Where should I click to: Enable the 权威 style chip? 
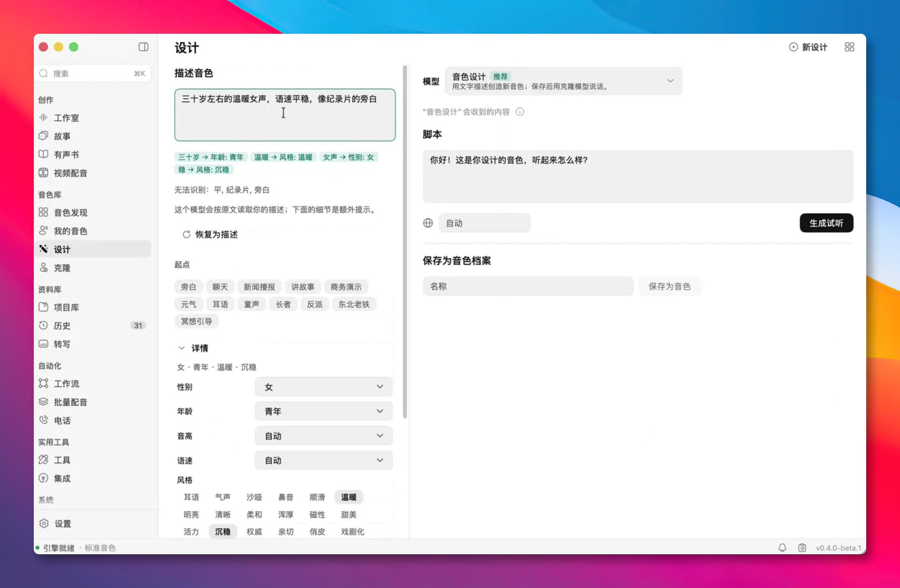click(x=254, y=532)
